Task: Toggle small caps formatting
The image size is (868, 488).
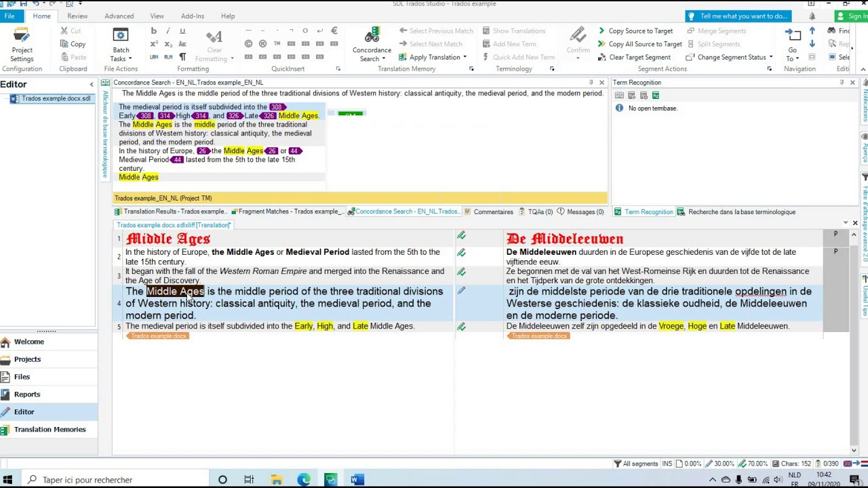Action: click(182, 44)
